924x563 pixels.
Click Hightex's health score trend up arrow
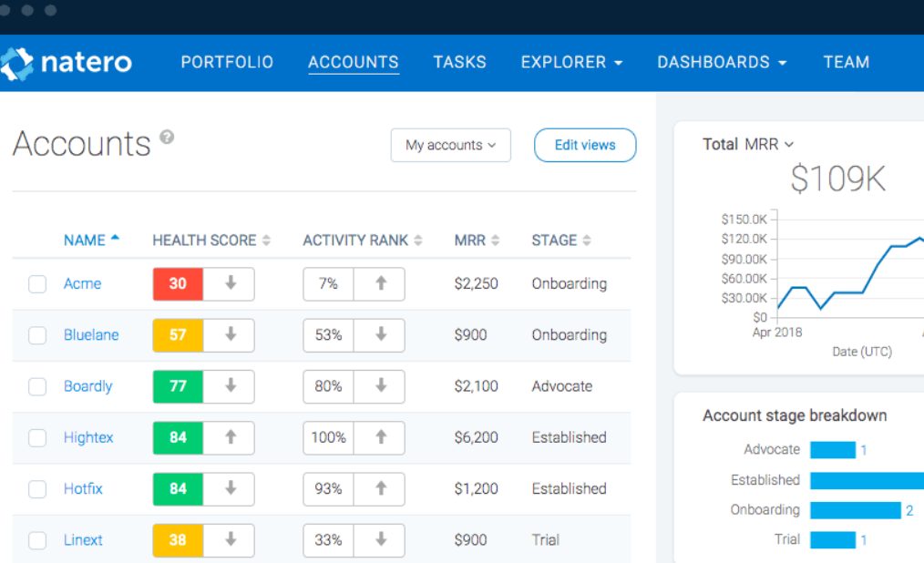coord(231,437)
